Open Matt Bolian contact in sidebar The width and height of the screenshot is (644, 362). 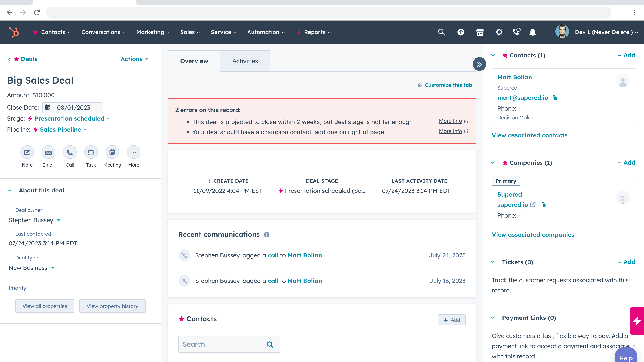pos(515,77)
